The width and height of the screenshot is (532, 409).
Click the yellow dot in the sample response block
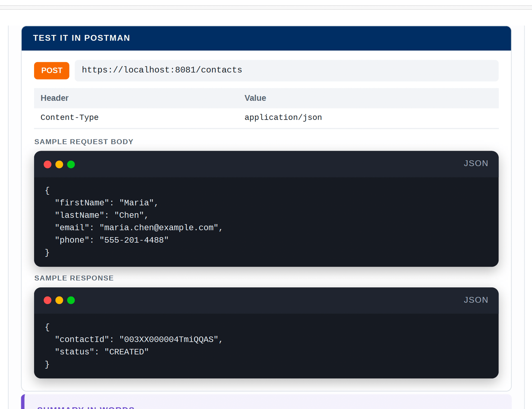(x=59, y=300)
